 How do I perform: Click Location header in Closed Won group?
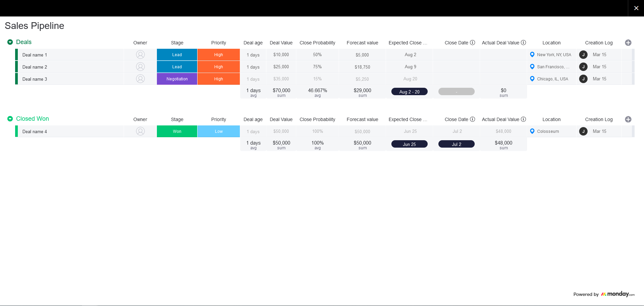point(552,119)
